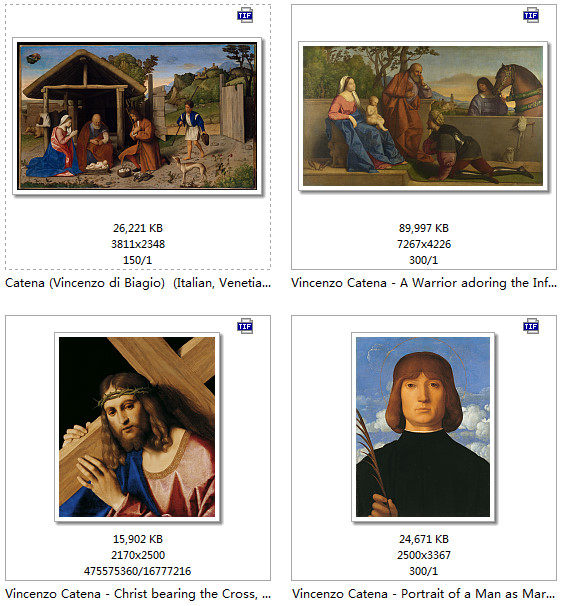Click filename Catena (Vincenzo di Biagio) (Italian, Venetia...
Image resolution: width=566 pixels, height=606 pixels.
coord(138,283)
